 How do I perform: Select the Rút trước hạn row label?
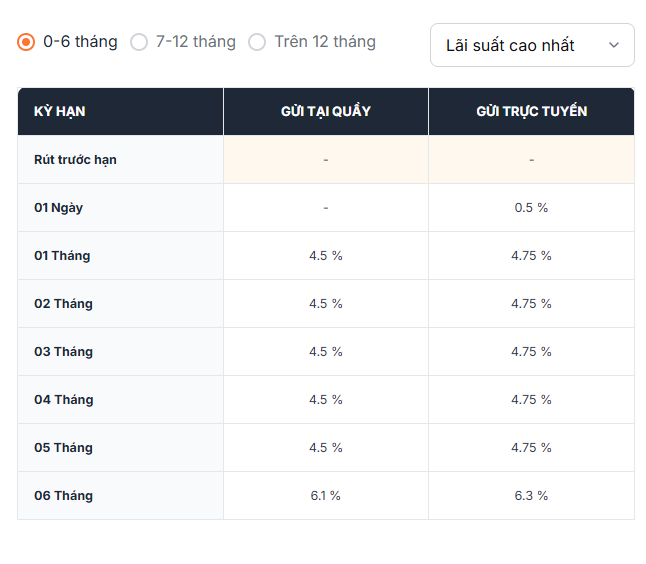coord(75,159)
